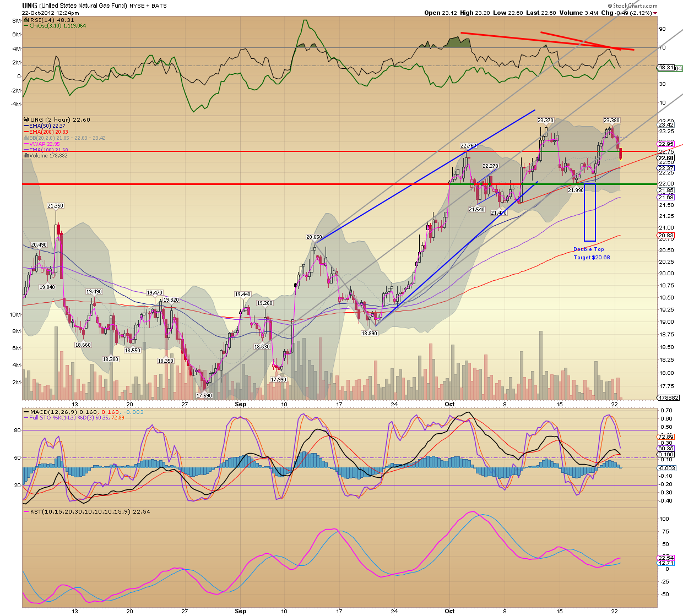
Task: Click the 178882 volume axis tag
Action: click(x=668, y=397)
